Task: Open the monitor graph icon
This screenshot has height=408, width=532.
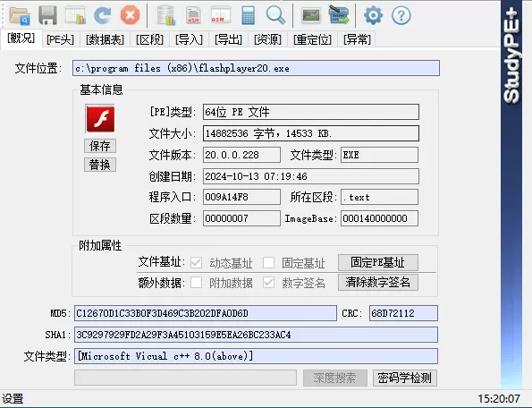Action: (x=311, y=15)
